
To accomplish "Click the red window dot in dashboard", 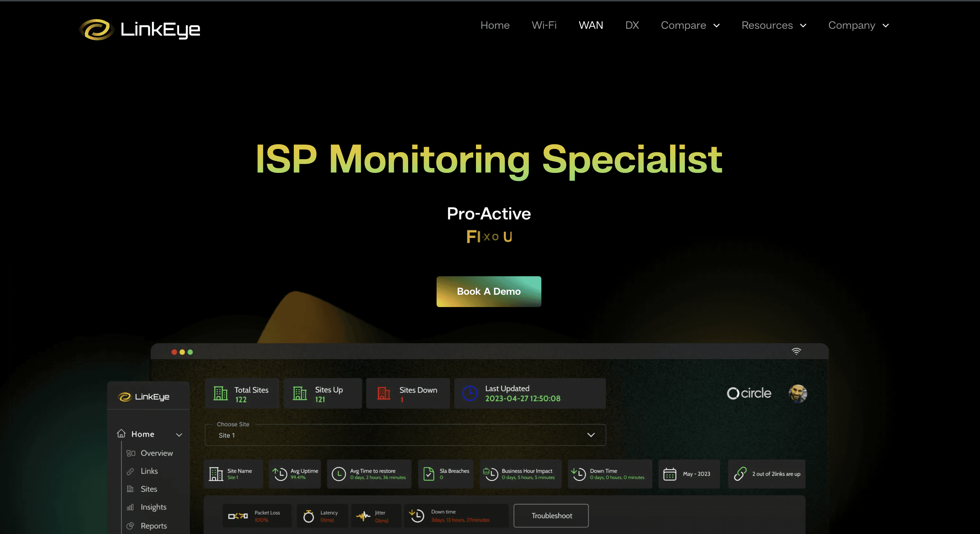I will tap(174, 352).
